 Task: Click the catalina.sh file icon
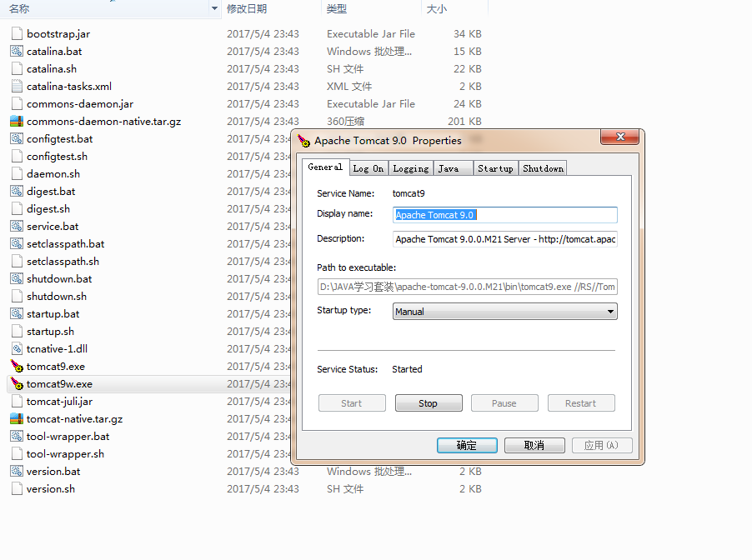click(x=17, y=68)
